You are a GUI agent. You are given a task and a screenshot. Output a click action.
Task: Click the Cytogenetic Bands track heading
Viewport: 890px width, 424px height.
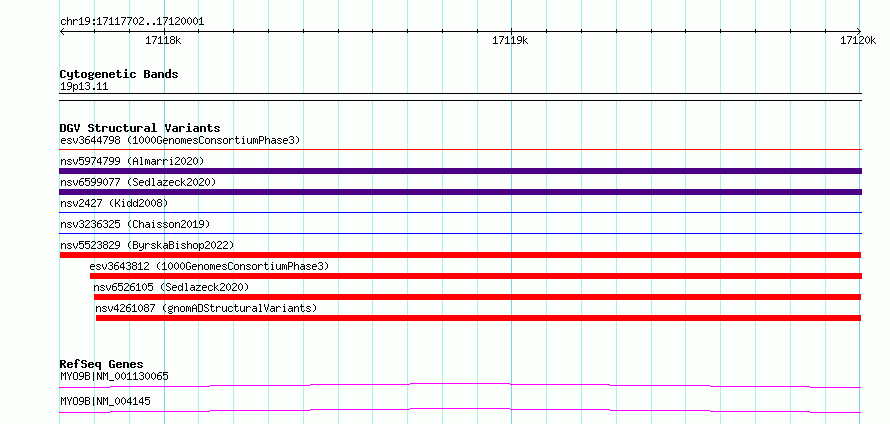(119, 74)
